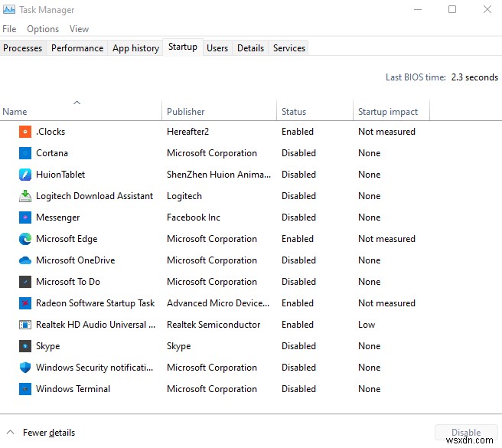Click the Windows Terminal icon
Image resolution: width=502 pixels, height=448 pixels.
click(x=25, y=389)
